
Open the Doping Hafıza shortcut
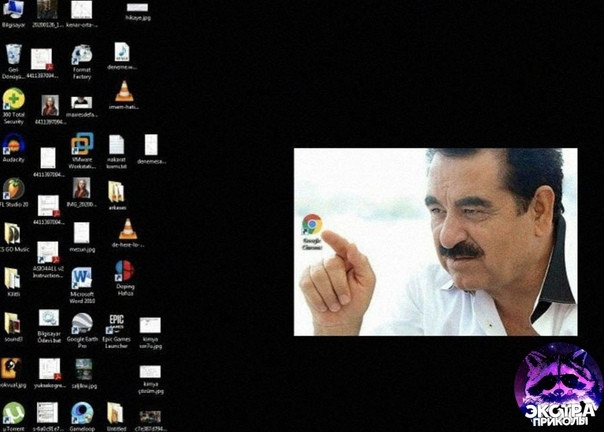[125, 271]
